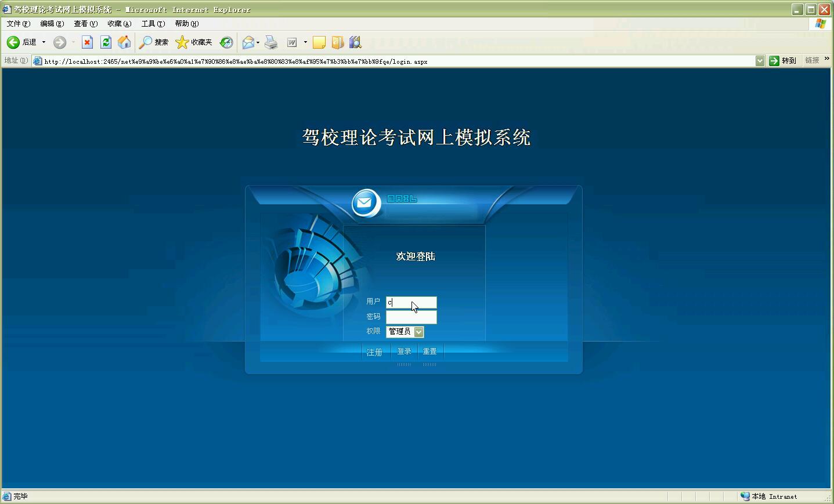
Task: Open the Favorites (收藏夹) star button
Action: [194, 42]
